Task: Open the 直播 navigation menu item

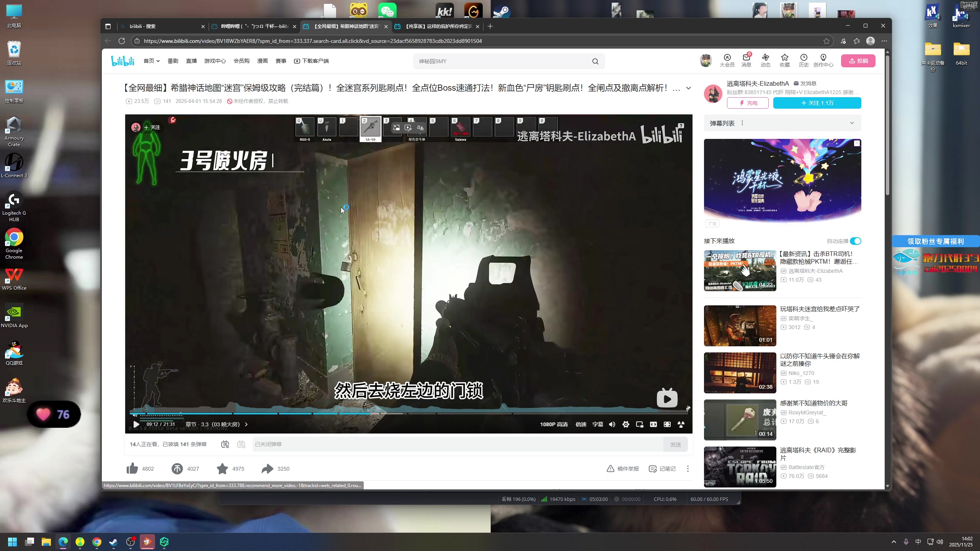Action: [191, 61]
